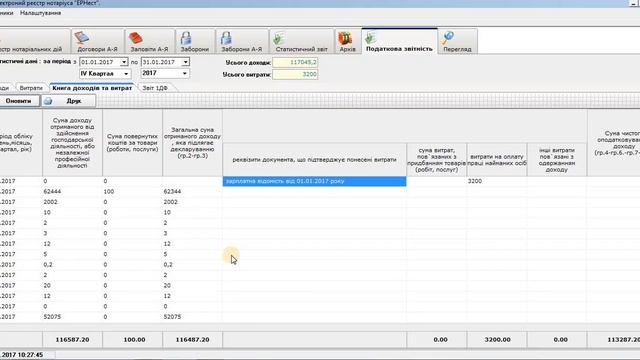Expand the 2017 year dropdown
The width and height of the screenshot is (640, 360).
click(x=185, y=73)
